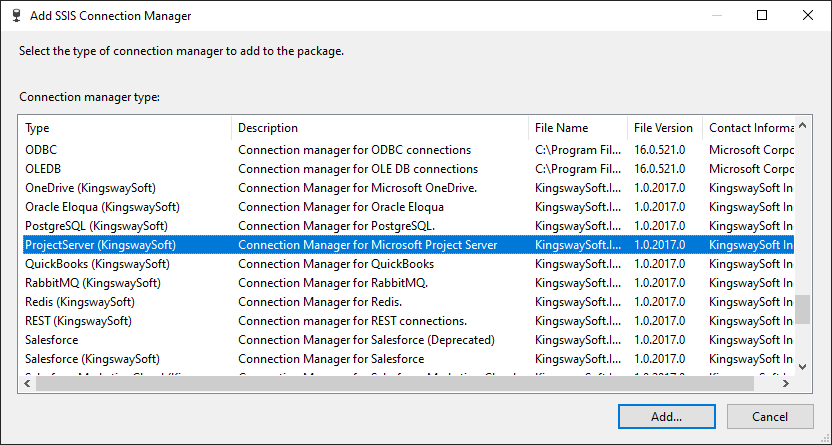Image resolution: width=832 pixels, height=445 pixels.
Task: Maximize the Add SSIS Connection Manager window
Action: coord(762,15)
